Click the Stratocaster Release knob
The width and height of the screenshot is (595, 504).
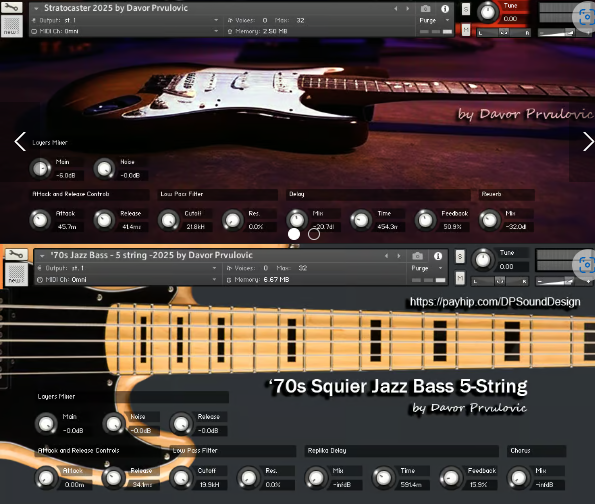[x=104, y=220]
